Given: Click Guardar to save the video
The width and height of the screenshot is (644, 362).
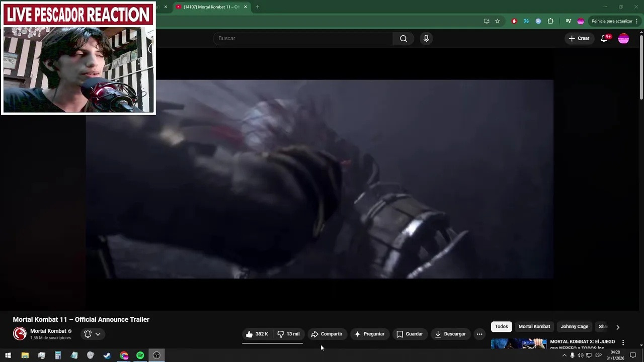Looking at the screenshot, I should [410, 334].
